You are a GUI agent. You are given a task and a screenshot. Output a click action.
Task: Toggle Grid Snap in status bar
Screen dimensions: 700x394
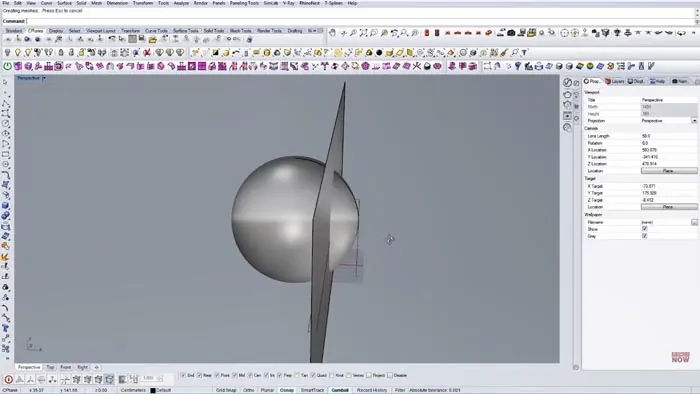pyautogui.click(x=226, y=390)
